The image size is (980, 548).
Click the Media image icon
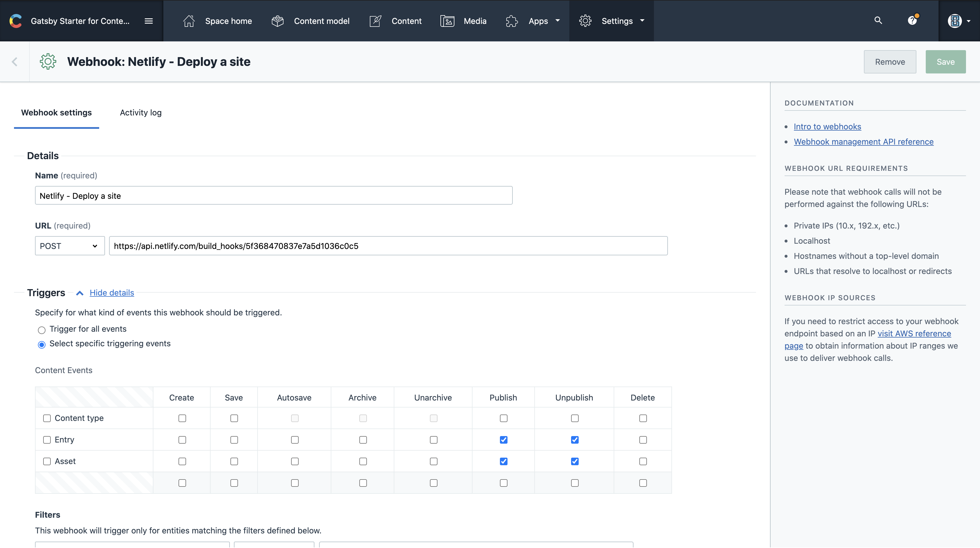point(447,21)
